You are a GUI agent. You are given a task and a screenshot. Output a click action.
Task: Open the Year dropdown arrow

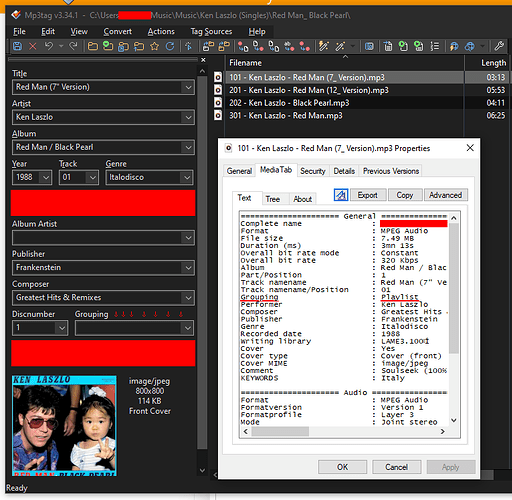46,177
